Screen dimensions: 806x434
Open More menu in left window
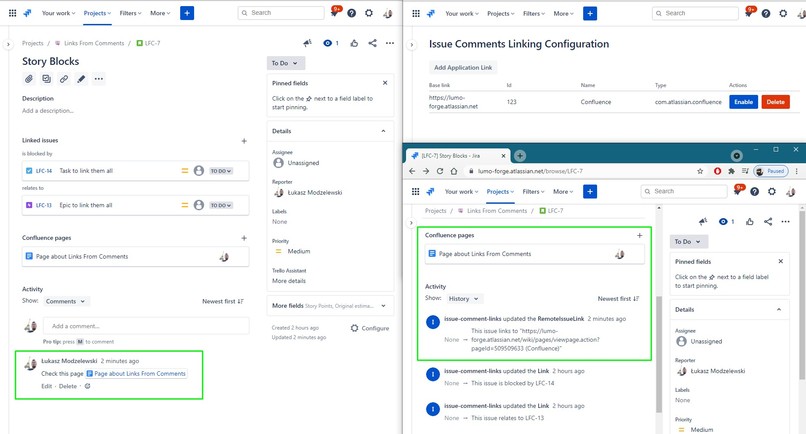(x=160, y=13)
